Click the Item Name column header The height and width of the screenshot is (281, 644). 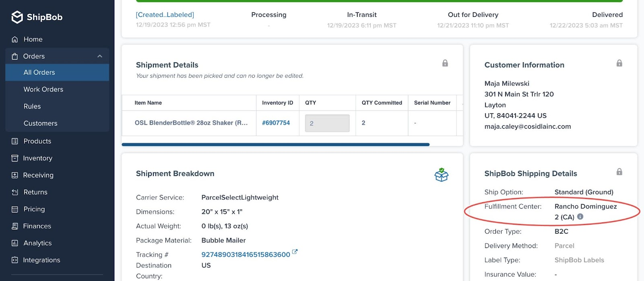click(148, 103)
